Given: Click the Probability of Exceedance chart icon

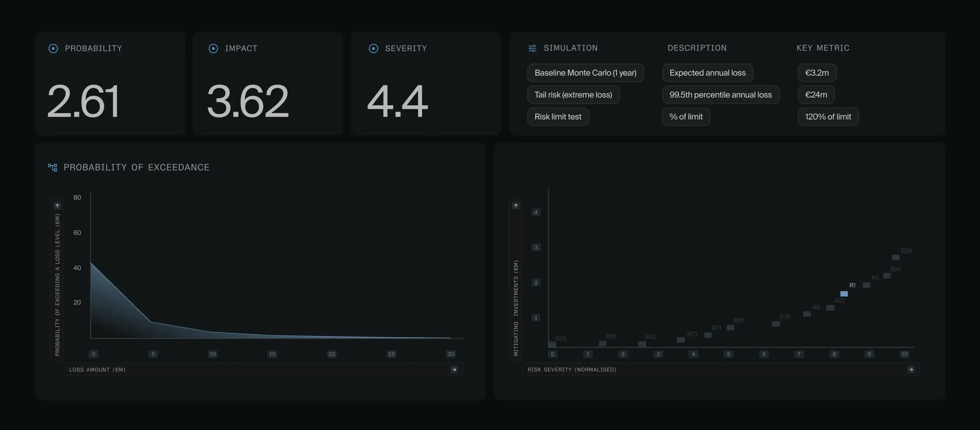Looking at the screenshot, I should (52, 168).
